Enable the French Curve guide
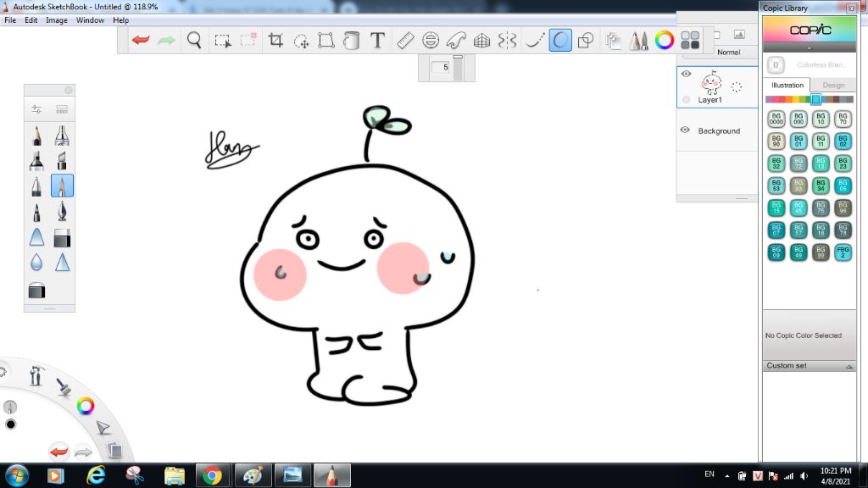The image size is (868, 488). coord(456,40)
